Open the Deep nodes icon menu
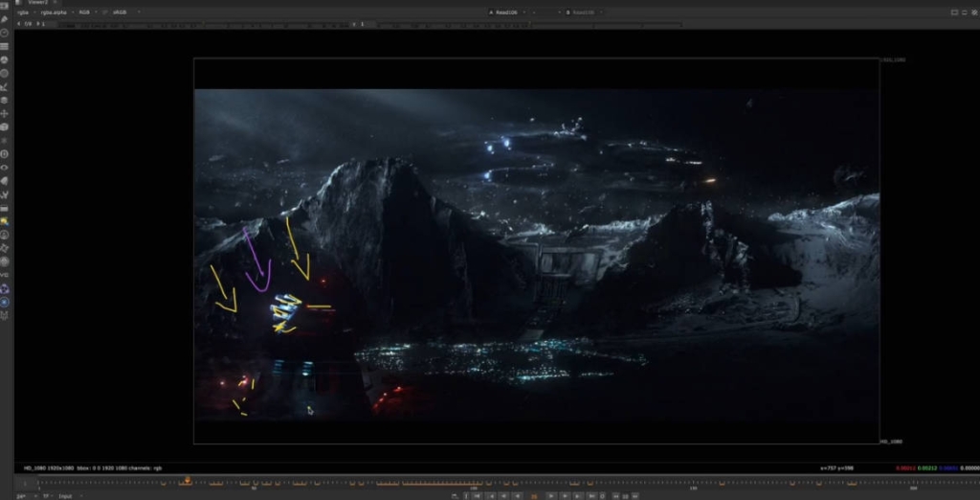980x500 pixels. coord(5,154)
